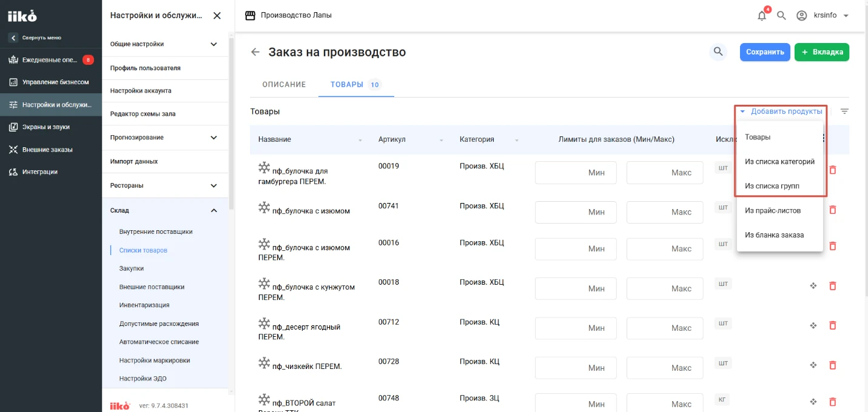Open the filter icon next to Добавить продукты
Viewport: 868px width, 412px height.
(844, 111)
